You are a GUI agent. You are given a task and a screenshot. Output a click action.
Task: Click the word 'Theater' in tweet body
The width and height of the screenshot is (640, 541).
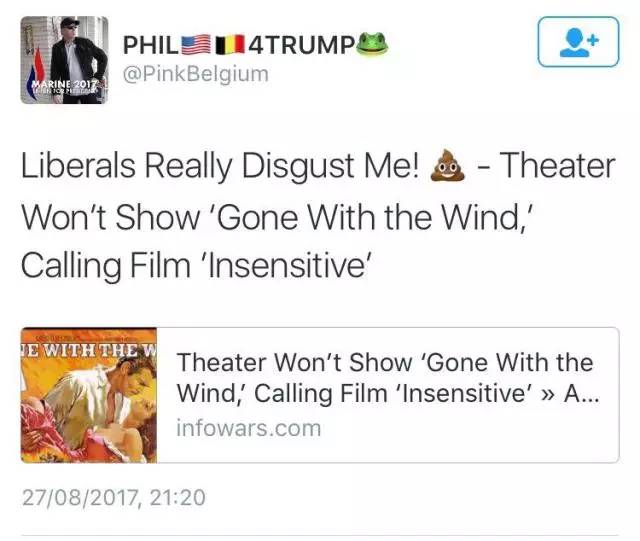coord(558,166)
